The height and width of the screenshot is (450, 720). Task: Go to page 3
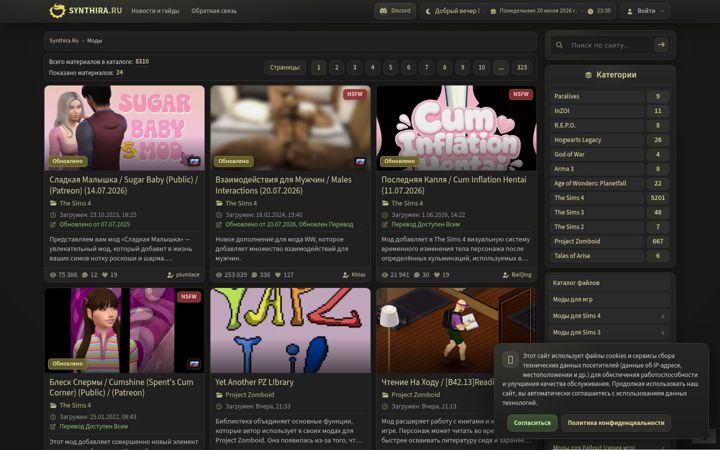(354, 68)
